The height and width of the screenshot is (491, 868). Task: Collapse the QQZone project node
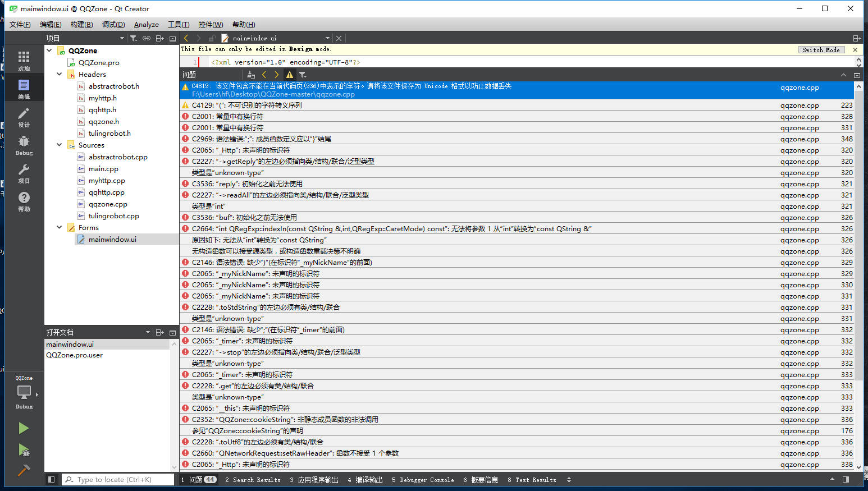pos(49,51)
